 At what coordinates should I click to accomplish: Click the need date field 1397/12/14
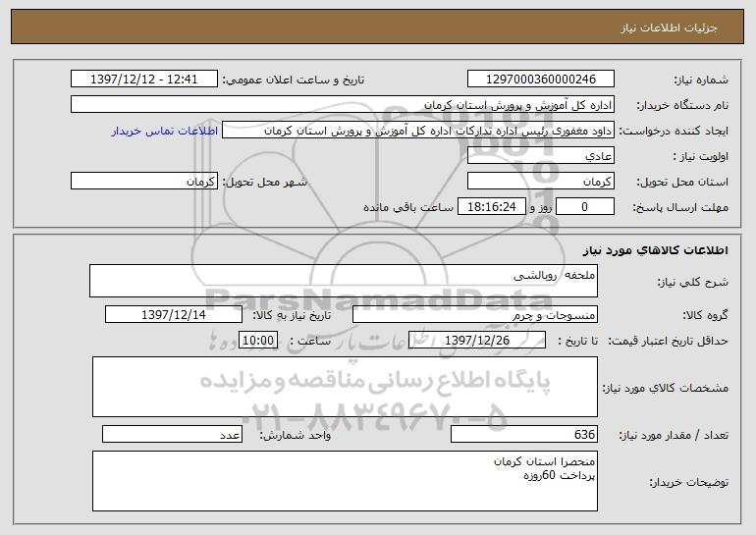174,315
